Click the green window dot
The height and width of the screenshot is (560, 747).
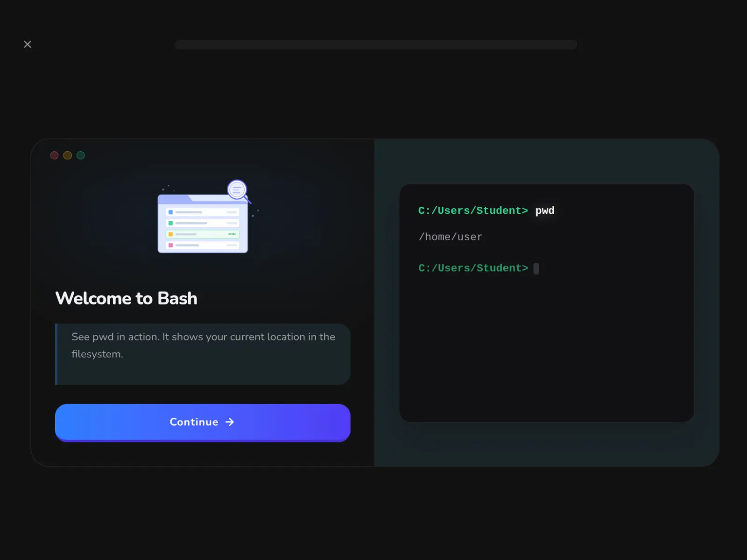(x=81, y=155)
